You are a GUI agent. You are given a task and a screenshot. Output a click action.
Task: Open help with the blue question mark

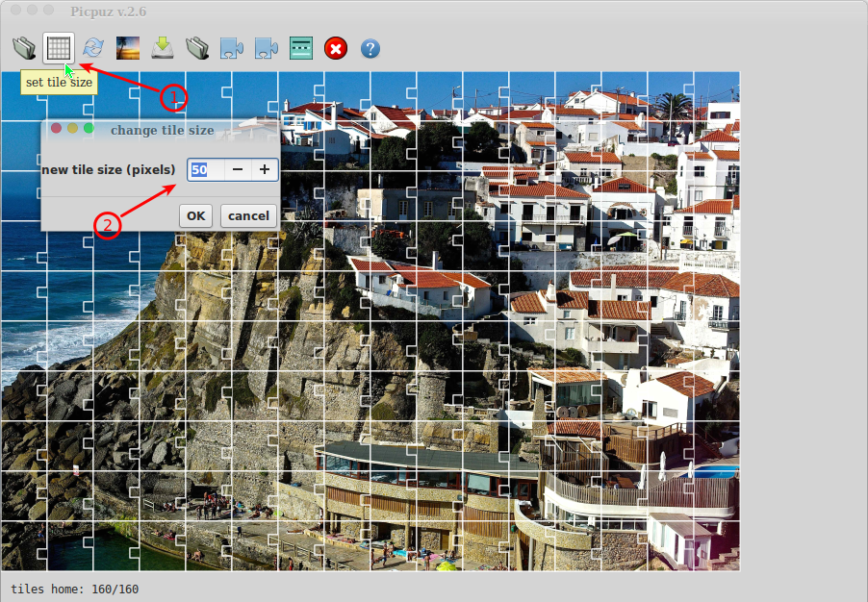(370, 49)
